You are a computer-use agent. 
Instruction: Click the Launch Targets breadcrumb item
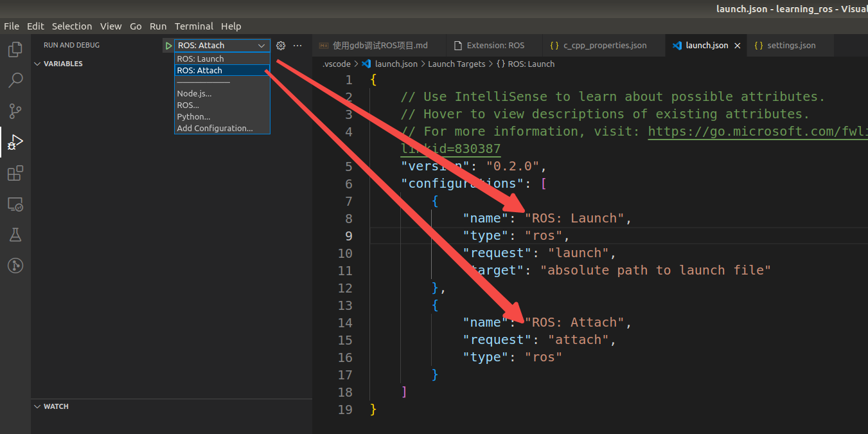[x=456, y=64]
